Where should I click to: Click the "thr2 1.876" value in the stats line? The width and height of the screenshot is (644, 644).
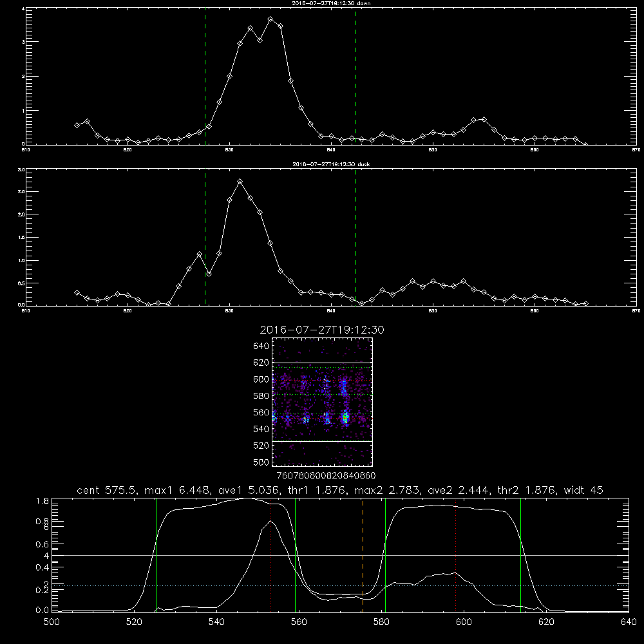[x=527, y=490]
